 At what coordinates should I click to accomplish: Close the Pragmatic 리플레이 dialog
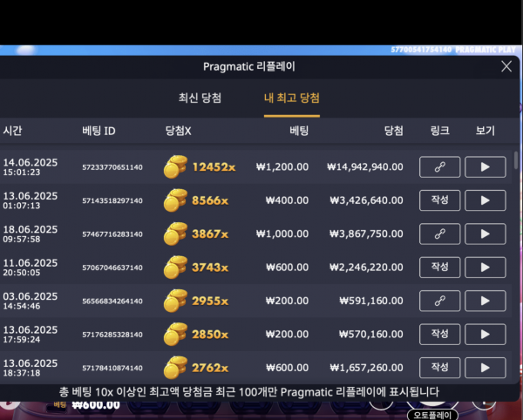pyautogui.click(x=506, y=66)
